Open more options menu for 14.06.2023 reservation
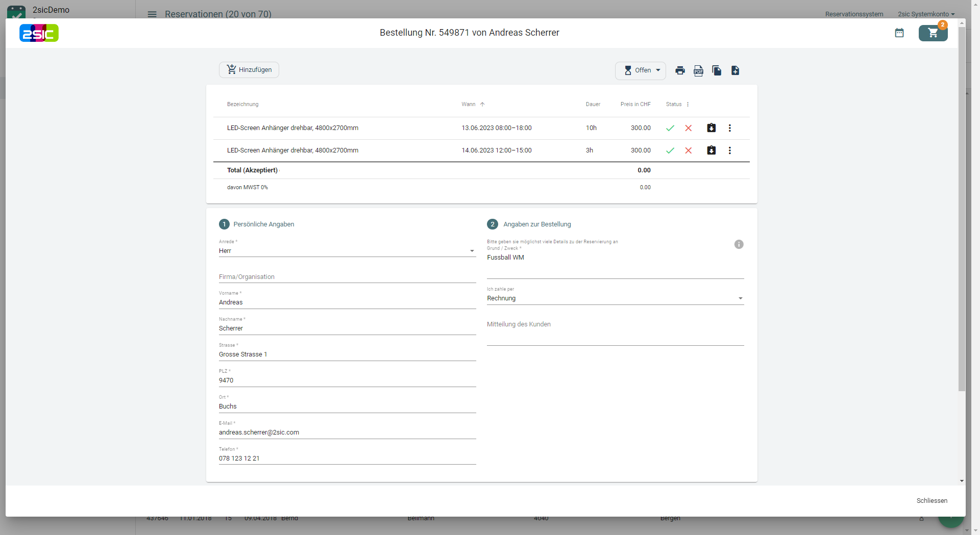Image resolution: width=980 pixels, height=535 pixels. coord(729,150)
